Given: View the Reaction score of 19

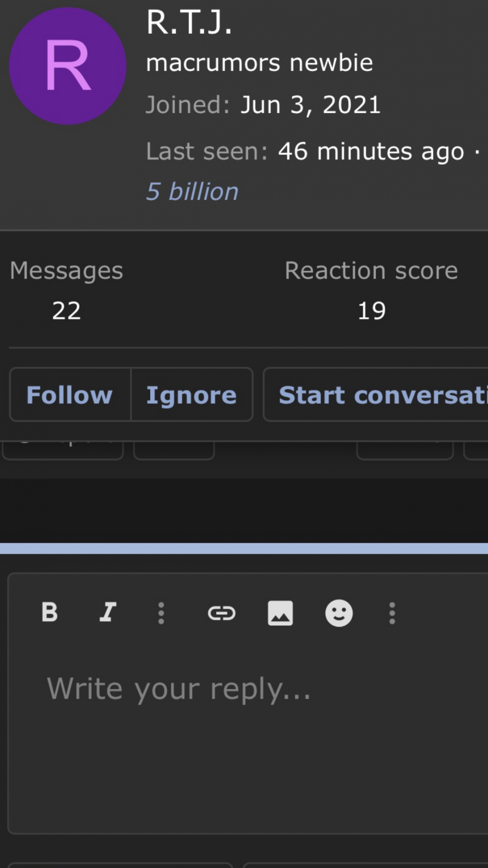Looking at the screenshot, I should click(372, 311).
